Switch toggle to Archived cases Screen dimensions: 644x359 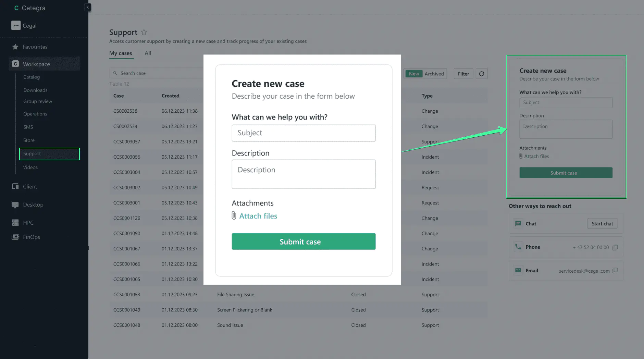(434, 74)
